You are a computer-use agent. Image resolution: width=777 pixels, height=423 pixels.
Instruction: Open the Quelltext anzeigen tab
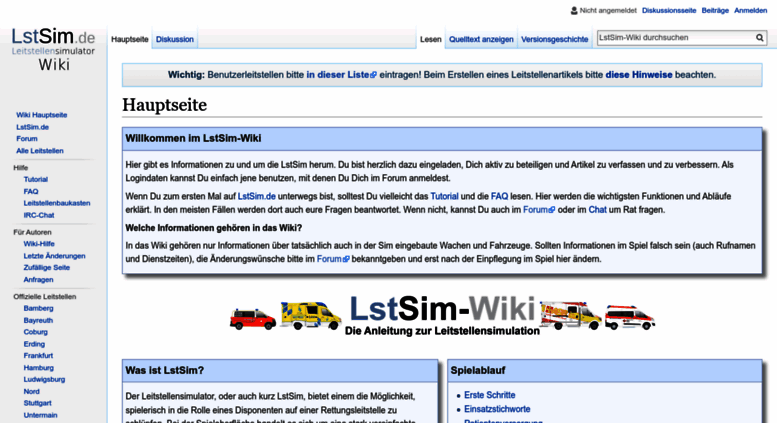pos(481,39)
